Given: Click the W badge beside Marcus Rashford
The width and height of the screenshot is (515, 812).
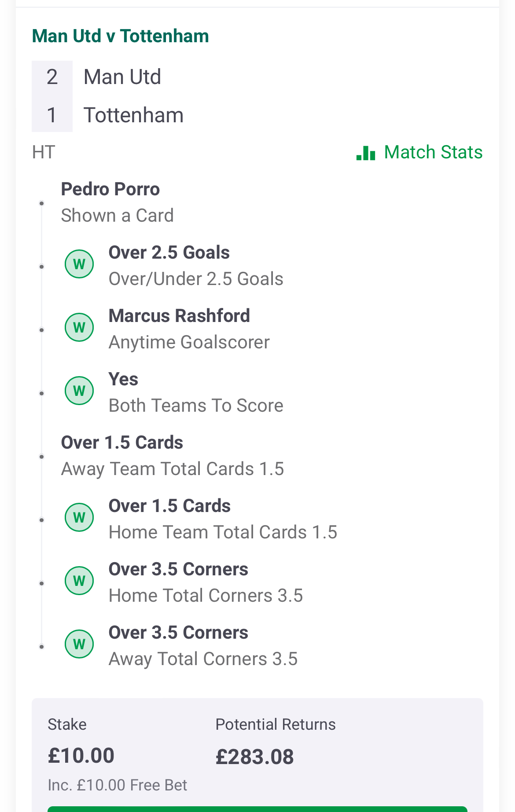Looking at the screenshot, I should tap(79, 327).
